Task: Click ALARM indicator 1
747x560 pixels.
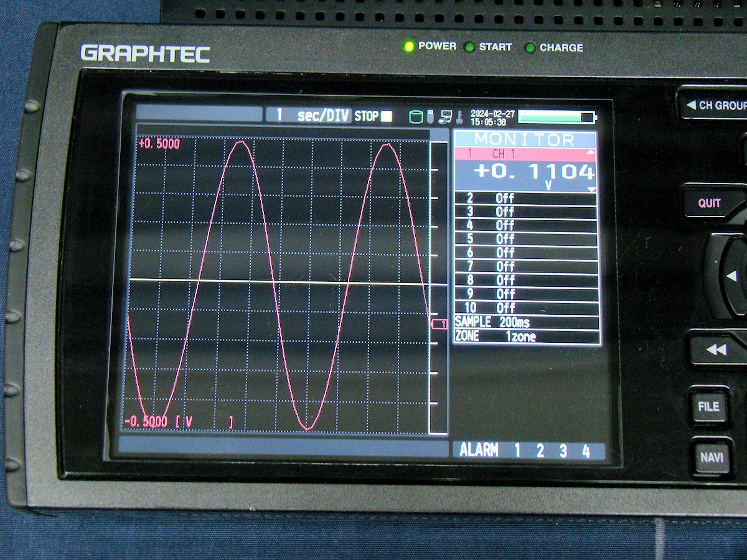Action: tap(517, 451)
